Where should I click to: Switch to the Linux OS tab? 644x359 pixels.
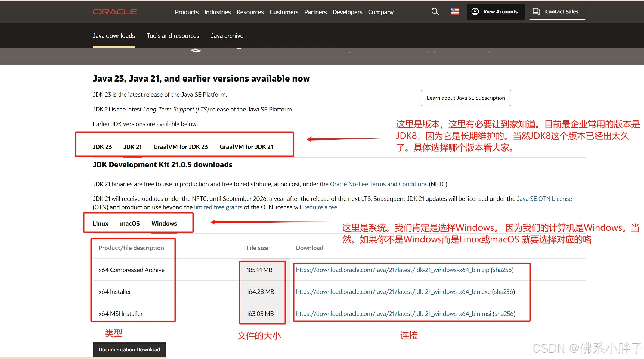coord(100,223)
